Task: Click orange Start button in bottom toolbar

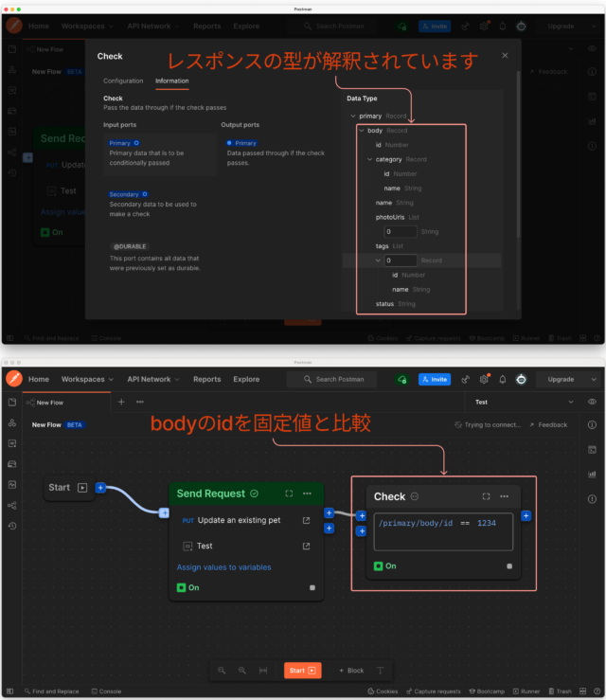Action: pyautogui.click(x=303, y=671)
